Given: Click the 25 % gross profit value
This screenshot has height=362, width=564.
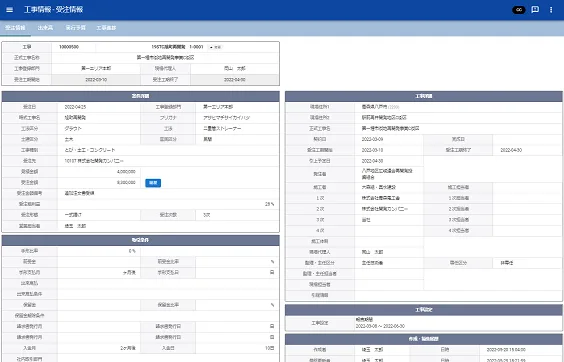Looking at the screenshot, I should (269, 204).
